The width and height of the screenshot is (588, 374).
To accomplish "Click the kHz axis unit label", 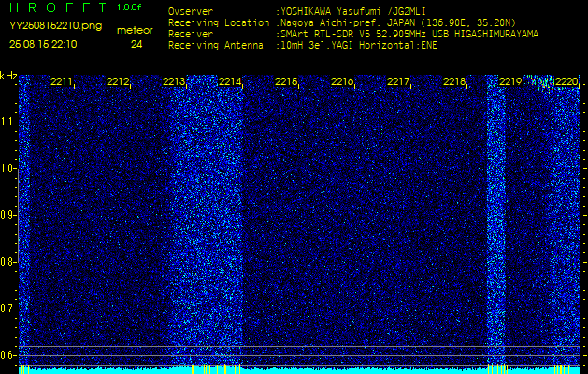I will pyautogui.click(x=8, y=76).
